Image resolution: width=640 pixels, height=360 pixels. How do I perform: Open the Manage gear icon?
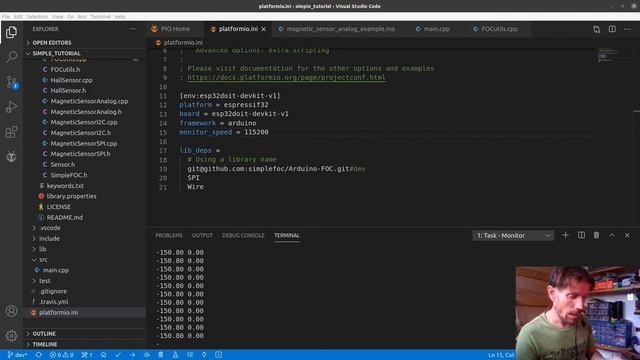tap(11, 336)
